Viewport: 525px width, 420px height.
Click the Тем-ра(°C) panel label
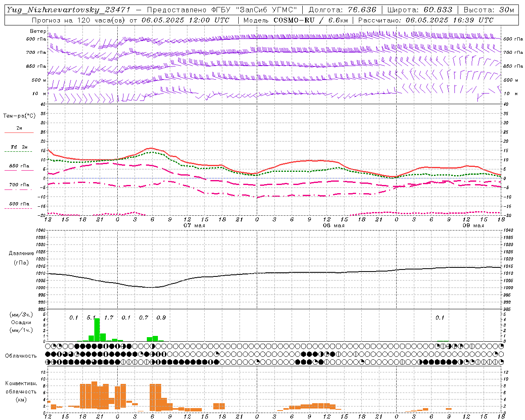tap(19, 116)
